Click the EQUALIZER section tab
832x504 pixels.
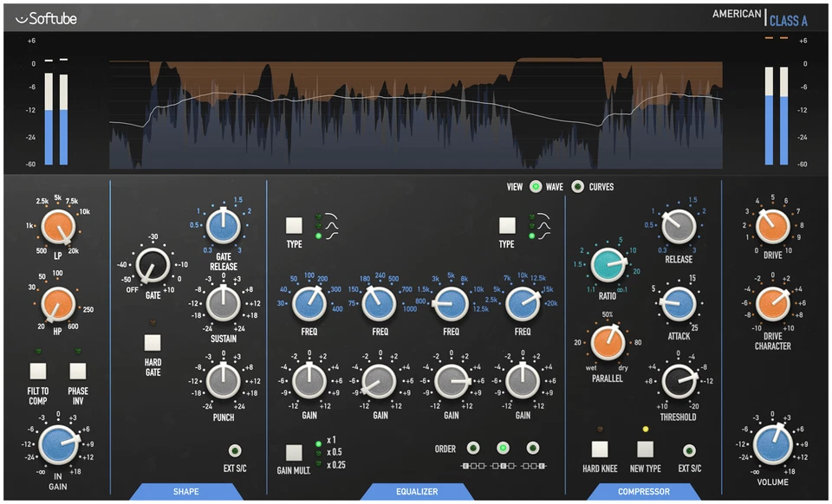[417, 491]
